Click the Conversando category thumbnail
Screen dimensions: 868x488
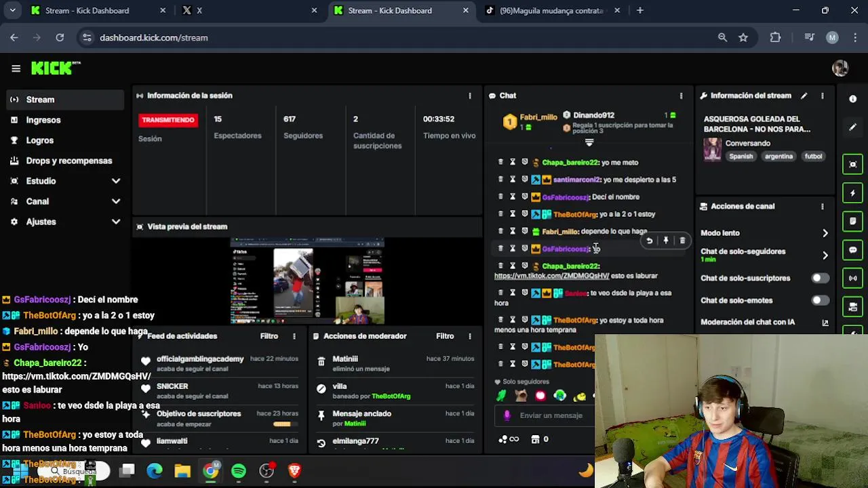point(712,149)
